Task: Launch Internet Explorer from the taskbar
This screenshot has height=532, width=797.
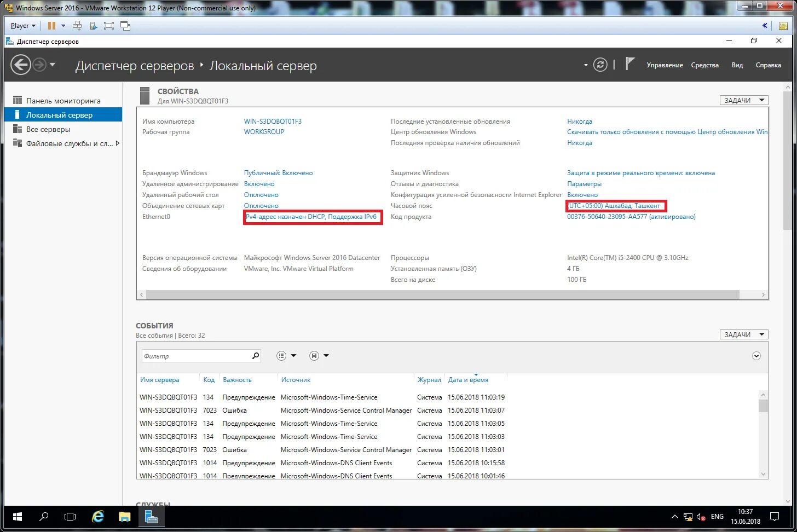Action: tap(97, 517)
